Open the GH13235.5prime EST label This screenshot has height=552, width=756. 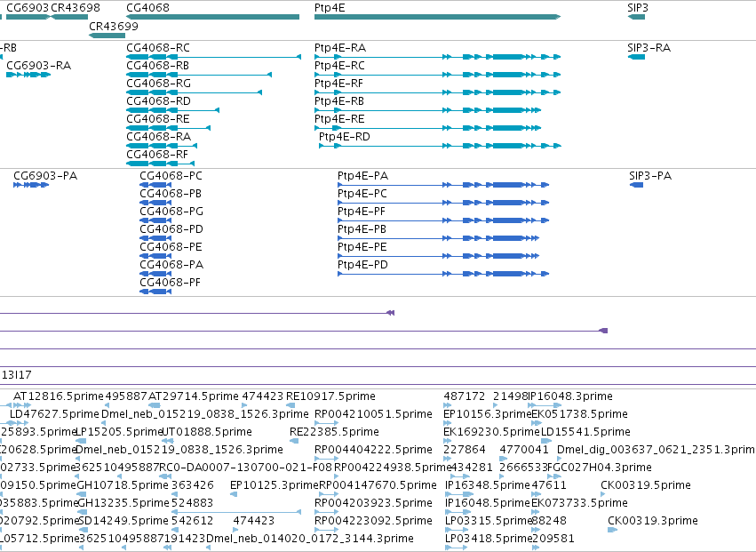pos(123,503)
